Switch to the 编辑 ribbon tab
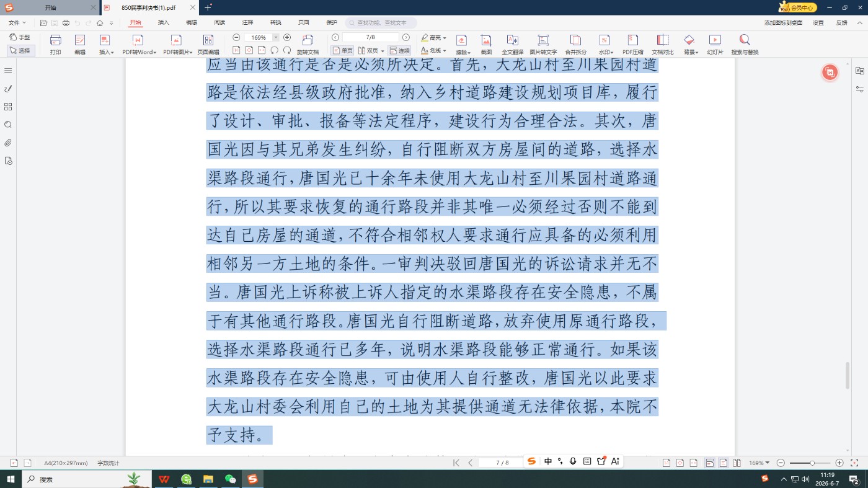Image resolution: width=868 pixels, height=488 pixels. click(192, 22)
